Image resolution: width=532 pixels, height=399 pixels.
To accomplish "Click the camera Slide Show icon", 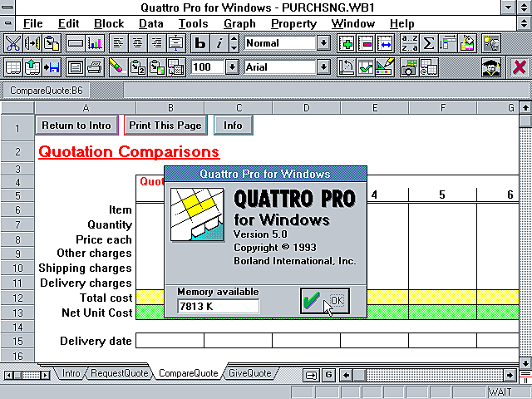I will [x=410, y=67].
